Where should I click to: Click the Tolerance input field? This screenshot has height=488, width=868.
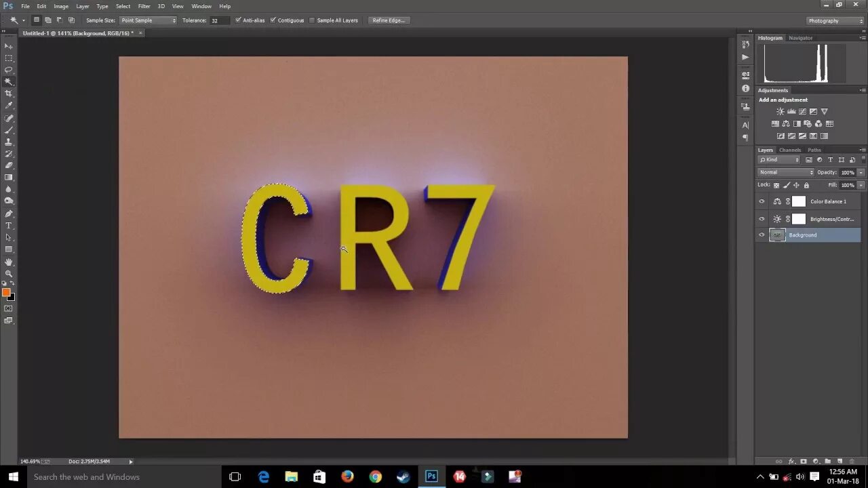coord(218,20)
